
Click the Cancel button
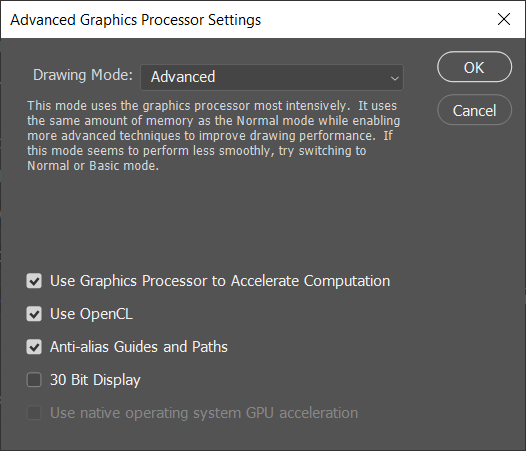tap(474, 110)
